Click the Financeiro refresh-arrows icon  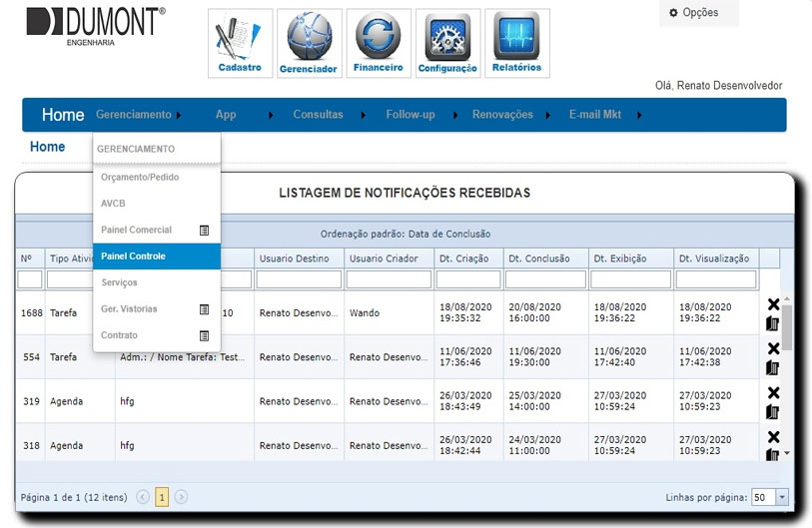(379, 43)
